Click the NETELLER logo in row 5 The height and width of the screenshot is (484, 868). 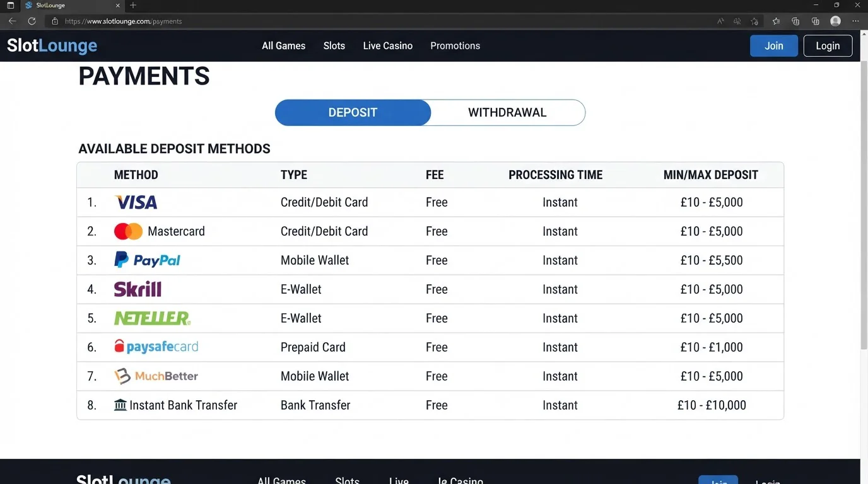coord(152,318)
